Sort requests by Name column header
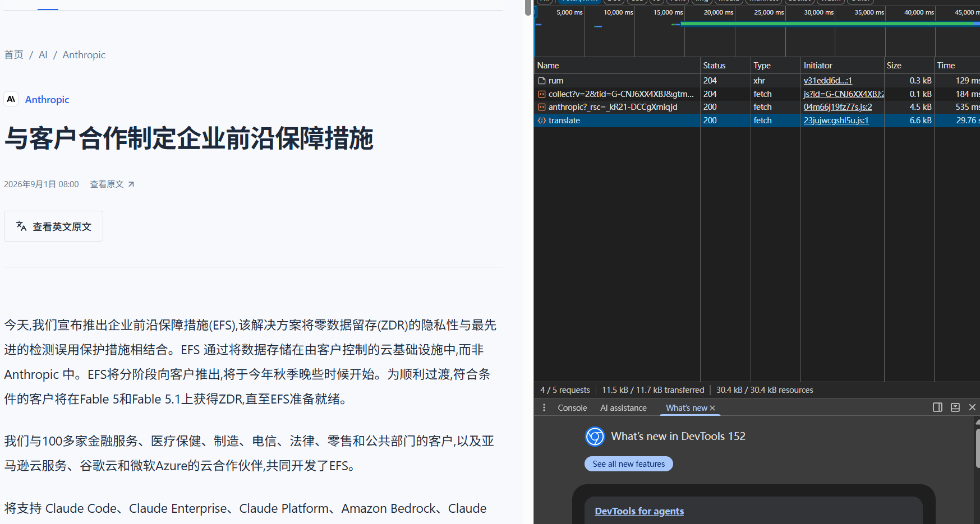The height and width of the screenshot is (524, 980). [616, 66]
